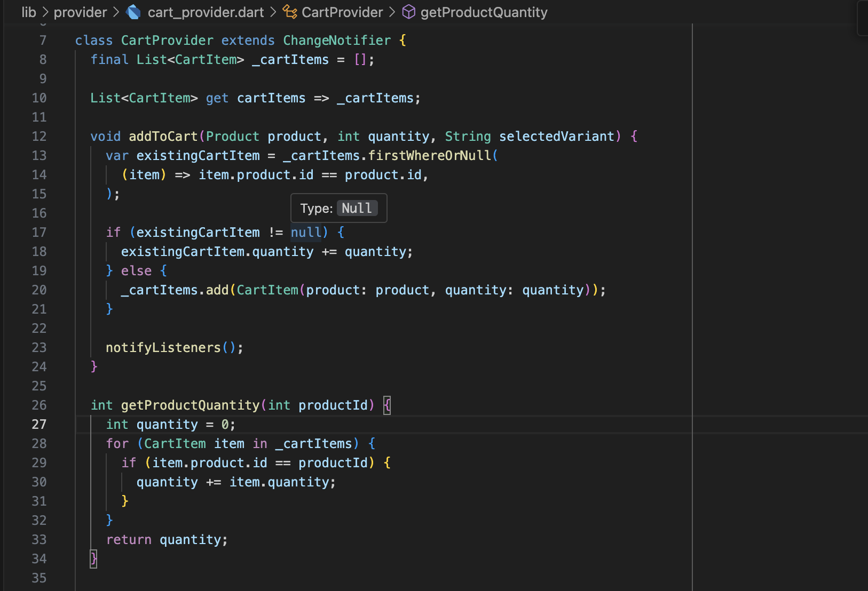
Task: Click line number 17 in gutter
Action: click(39, 233)
